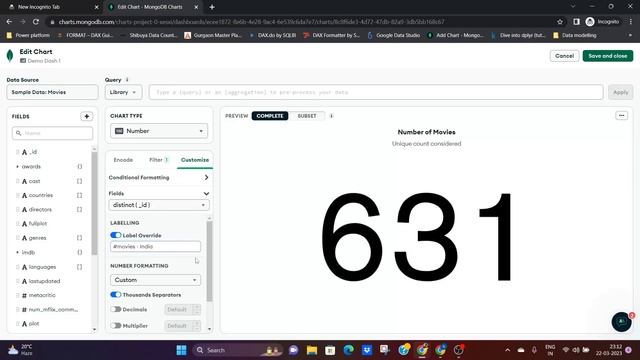This screenshot has height=360, width=640.
Task: Click the object braces icon for imdb
Action: [x=80, y=252]
